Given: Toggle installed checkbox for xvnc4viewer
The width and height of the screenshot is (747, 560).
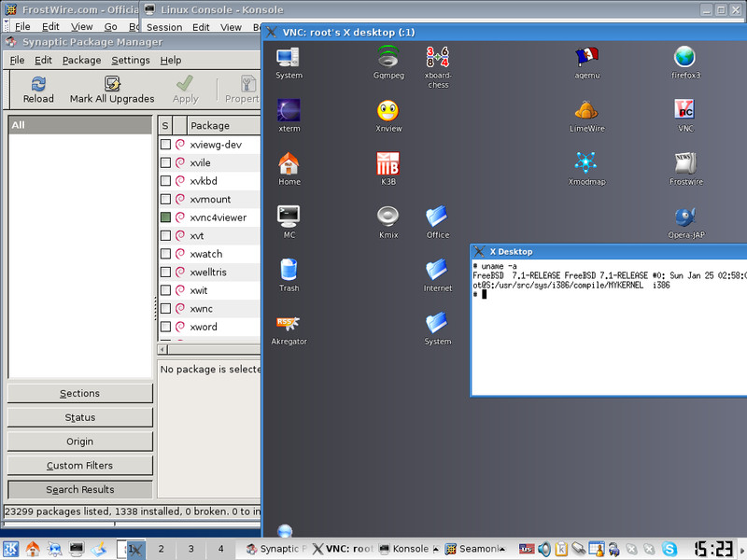Looking at the screenshot, I should (165, 217).
